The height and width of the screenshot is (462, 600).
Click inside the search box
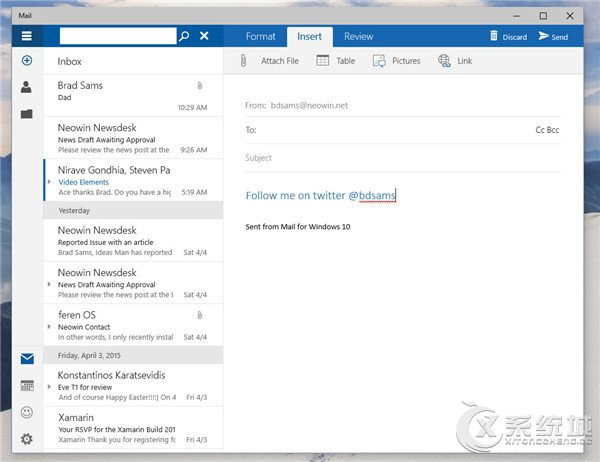pos(118,36)
